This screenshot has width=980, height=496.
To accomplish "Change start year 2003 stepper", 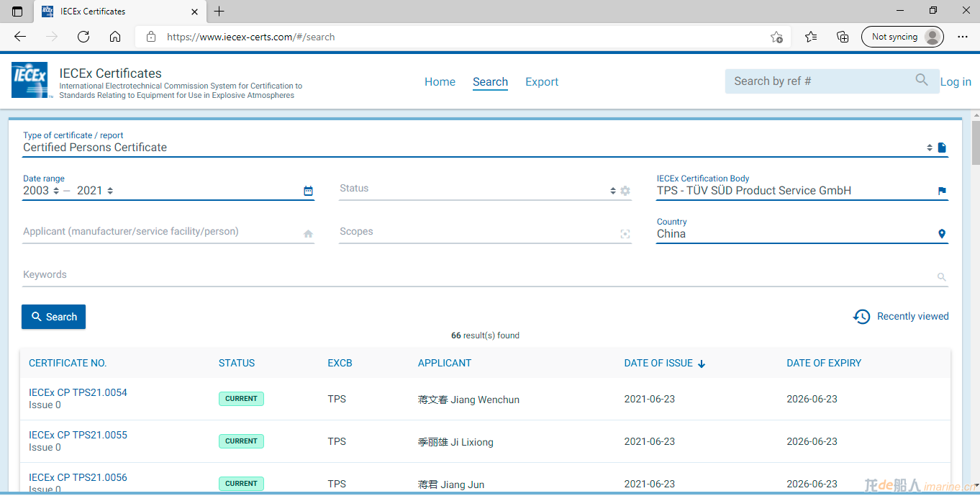I will click(x=56, y=191).
